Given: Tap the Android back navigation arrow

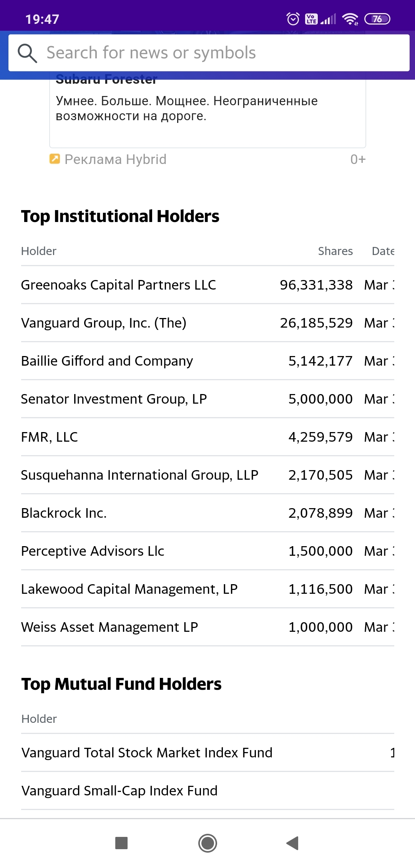Looking at the screenshot, I should click(293, 843).
